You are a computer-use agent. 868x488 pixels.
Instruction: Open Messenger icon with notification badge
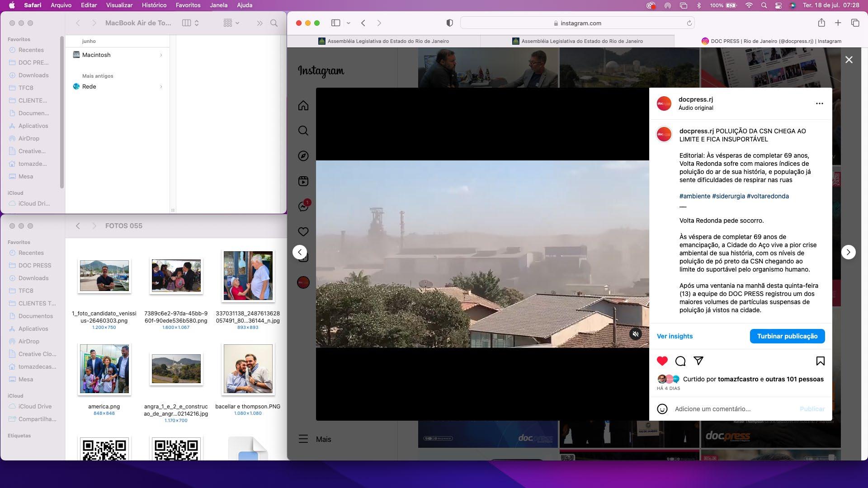point(303,206)
